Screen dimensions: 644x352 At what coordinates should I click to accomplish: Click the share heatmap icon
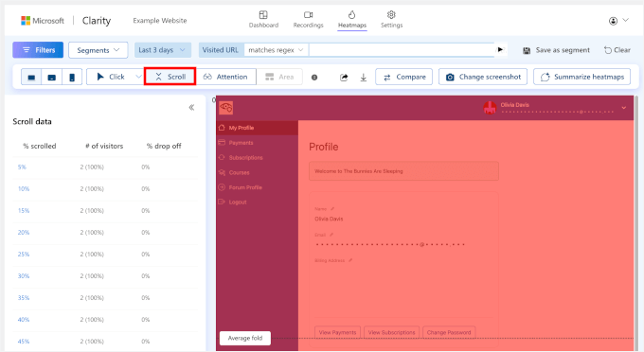(x=344, y=78)
